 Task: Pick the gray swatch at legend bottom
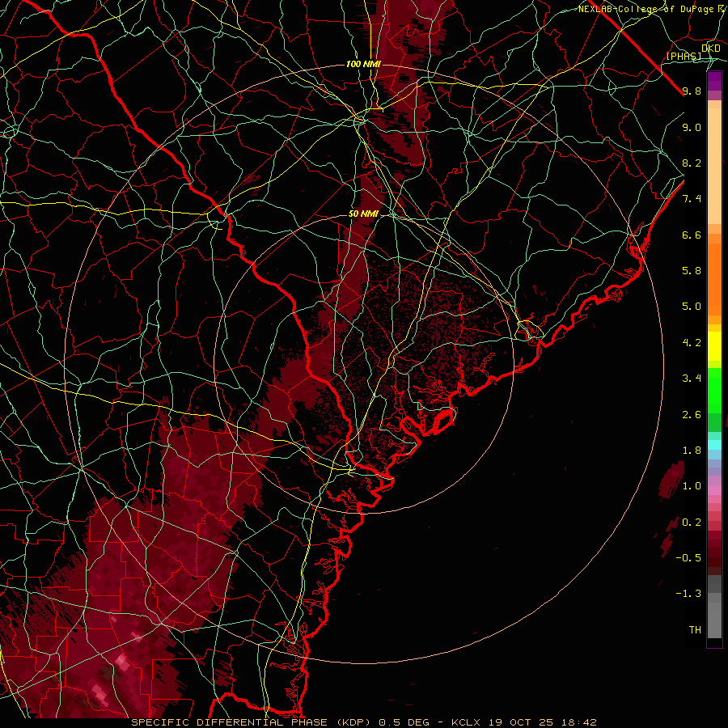[x=714, y=620]
